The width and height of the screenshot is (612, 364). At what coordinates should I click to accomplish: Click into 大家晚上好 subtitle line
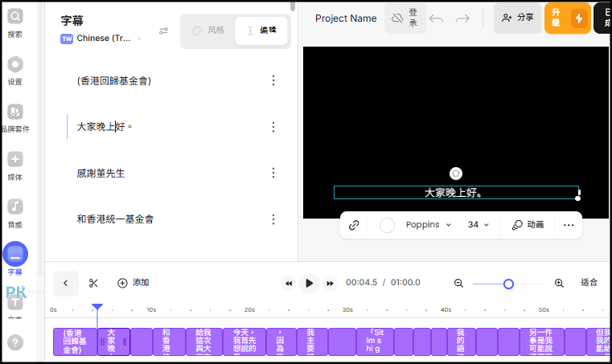click(x=105, y=127)
